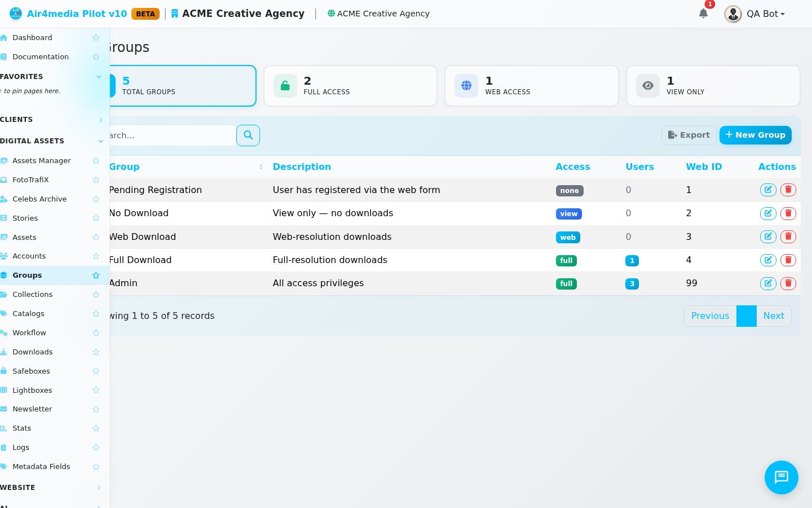Go to the Next page
Image resolution: width=812 pixels, height=508 pixels.
coord(774,316)
